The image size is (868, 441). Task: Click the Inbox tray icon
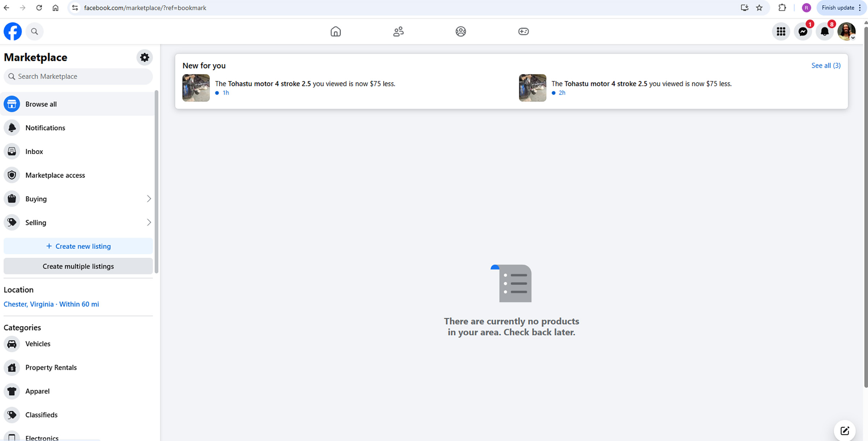point(12,151)
